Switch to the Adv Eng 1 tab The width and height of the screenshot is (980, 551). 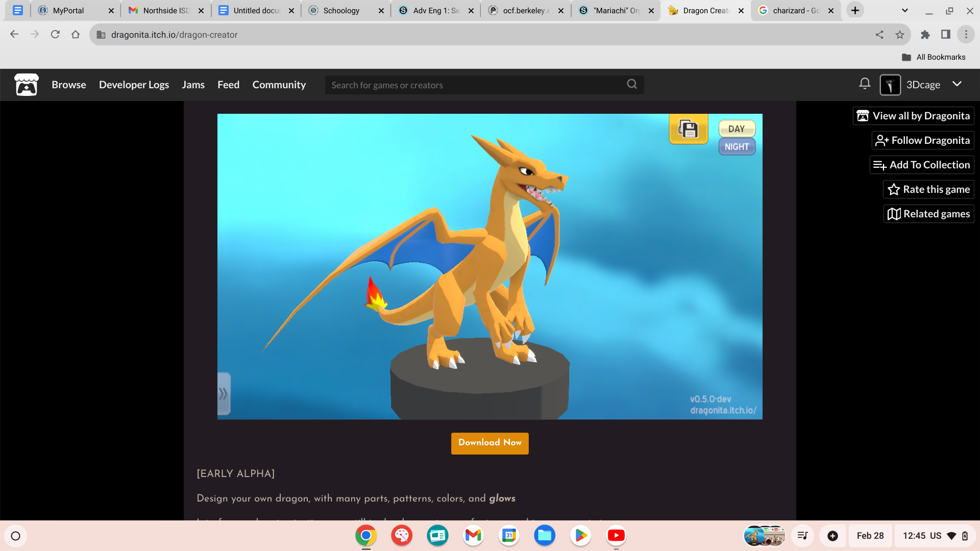436,10
